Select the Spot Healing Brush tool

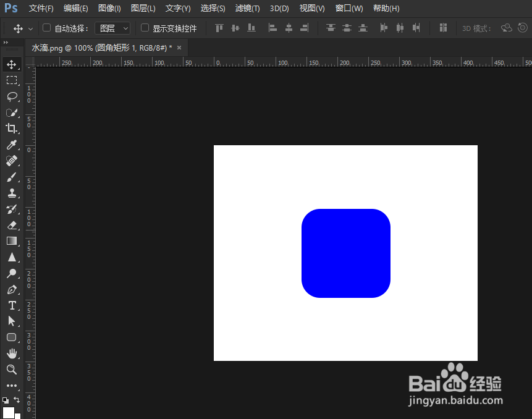coord(12,161)
